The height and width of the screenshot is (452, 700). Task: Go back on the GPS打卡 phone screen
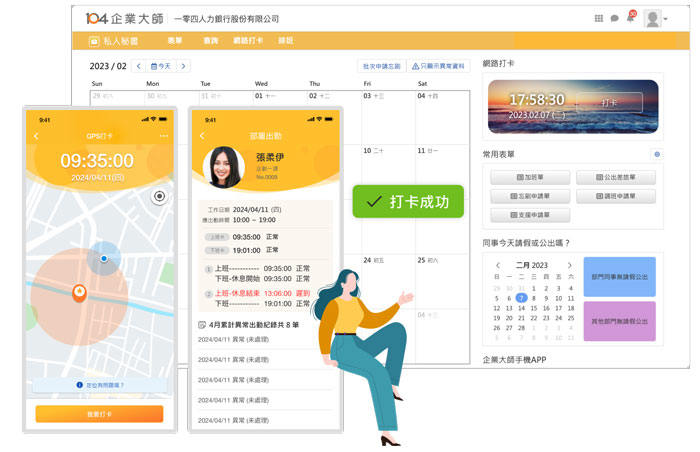36,136
